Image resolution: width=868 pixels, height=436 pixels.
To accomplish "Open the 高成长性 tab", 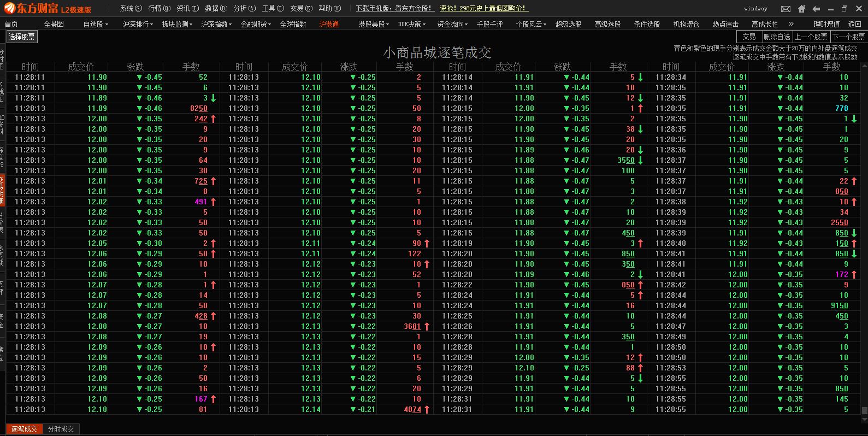I will point(765,24).
